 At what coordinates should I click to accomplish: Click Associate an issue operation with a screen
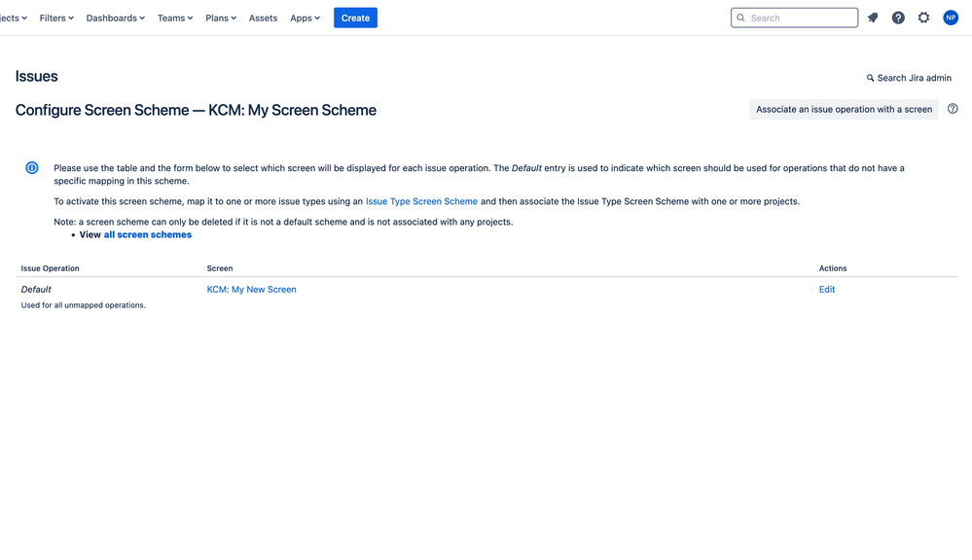pyautogui.click(x=844, y=109)
